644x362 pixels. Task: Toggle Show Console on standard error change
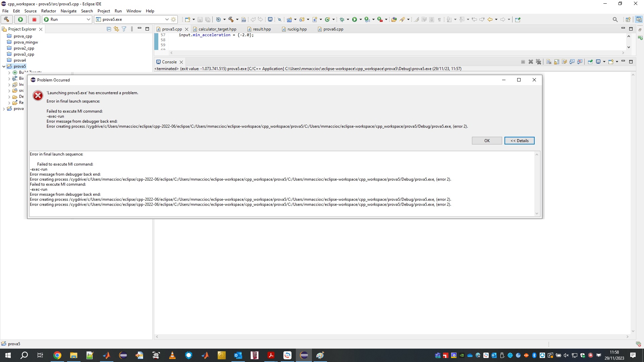[x=580, y=62]
